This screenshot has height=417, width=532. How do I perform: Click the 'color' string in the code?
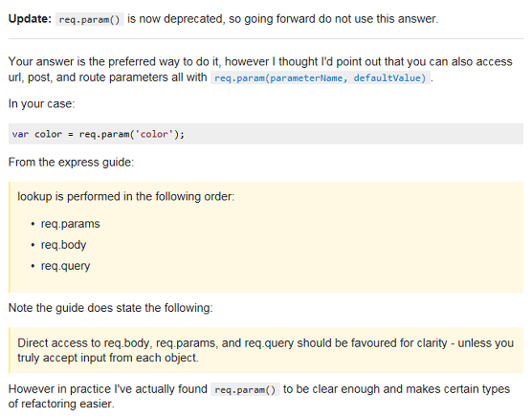(x=154, y=134)
